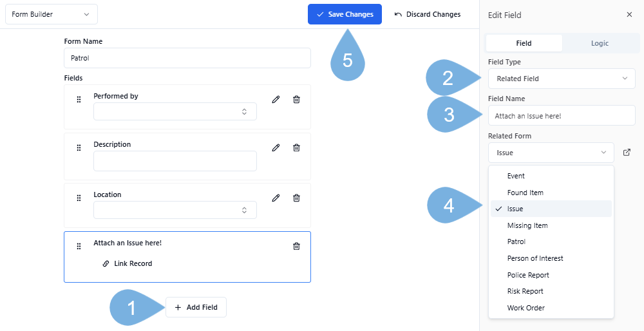Close the Edit Field panel
Viewport: 644px width, 331px height.
point(629,14)
